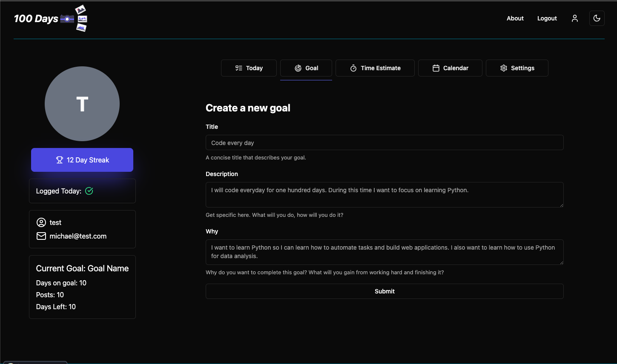This screenshot has height=364, width=617.
Task: Click into the Why text area
Action: (x=385, y=252)
